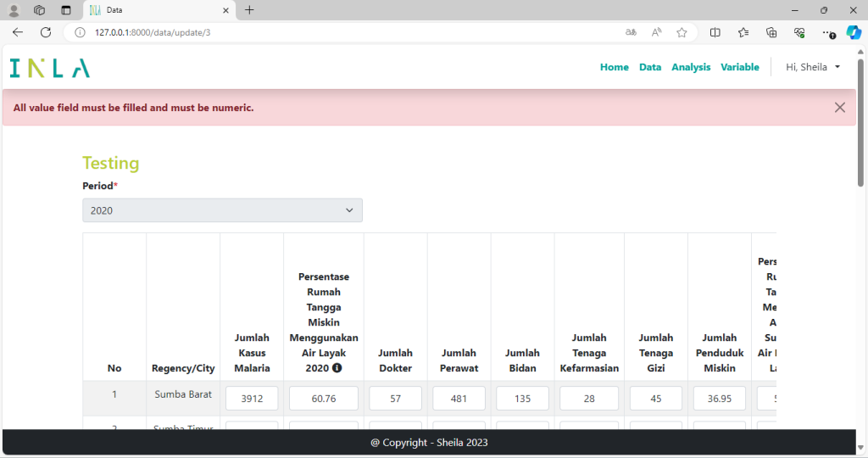Click the INLA logo
The image size is (868, 458).
point(50,68)
